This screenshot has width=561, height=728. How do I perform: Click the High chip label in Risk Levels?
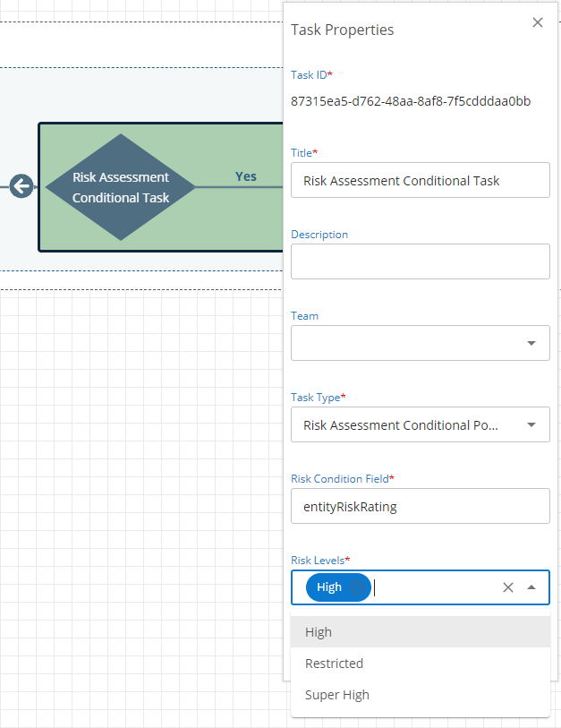coord(329,587)
